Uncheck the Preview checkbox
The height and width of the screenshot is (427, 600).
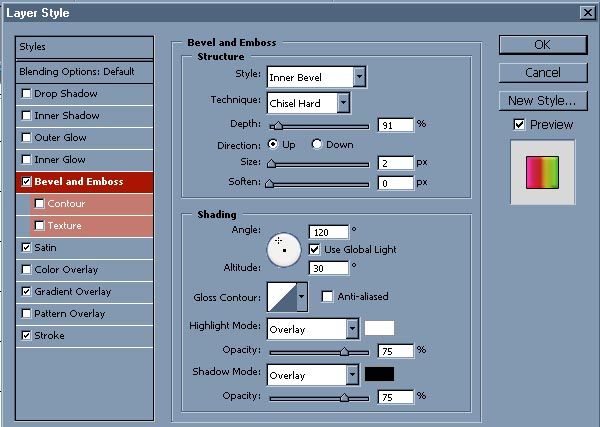[x=519, y=124]
